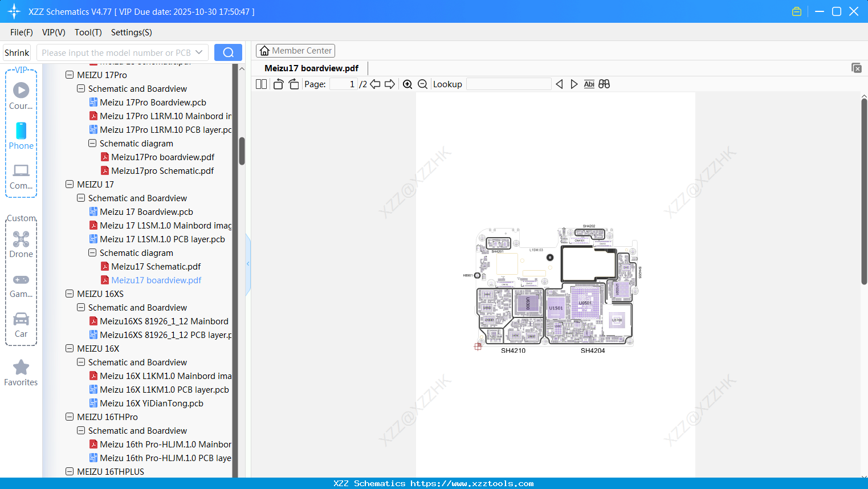This screenshot has width=868, height=489.
Task: Click the pop-out window icon
Action: click(x=856, y=68)
